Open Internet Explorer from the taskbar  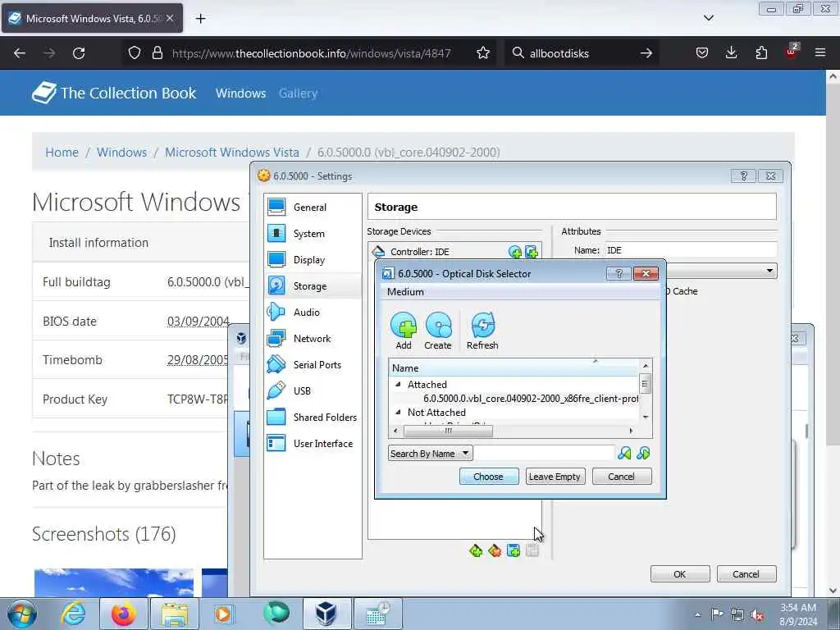[73, 614]
